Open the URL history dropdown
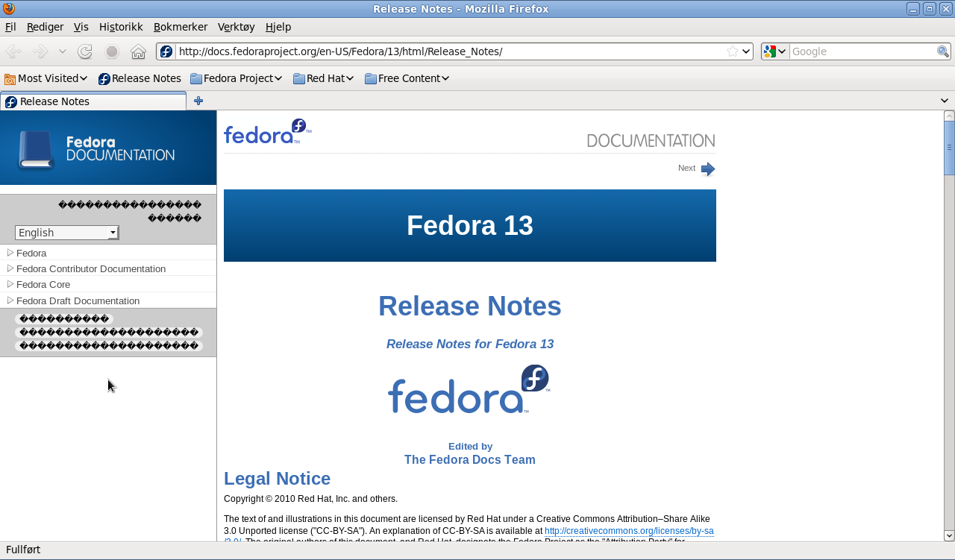The width and height of the screenshot is (955, 560). (746, 51)
